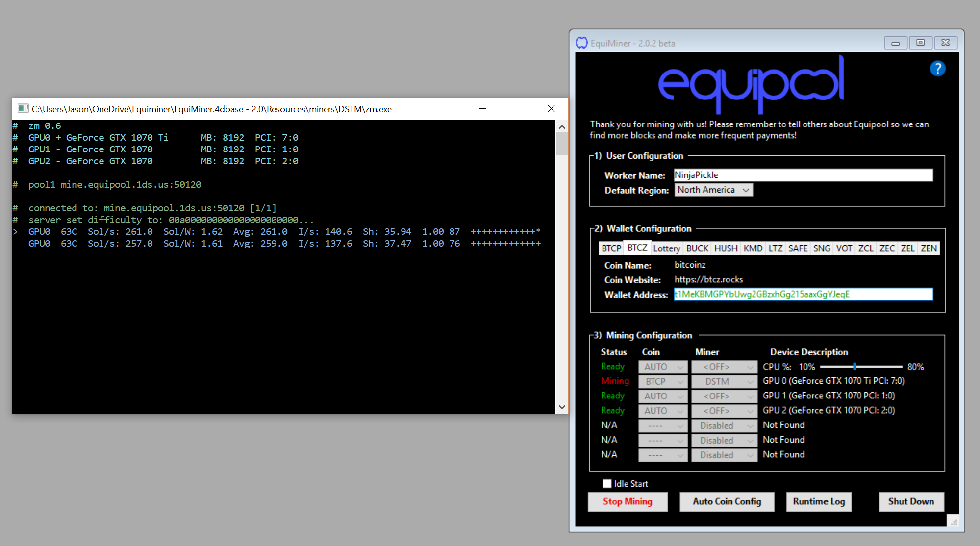Screen dimensions: 980x546
Task: Open the Default Region dropdown
Action: point(714,190)
